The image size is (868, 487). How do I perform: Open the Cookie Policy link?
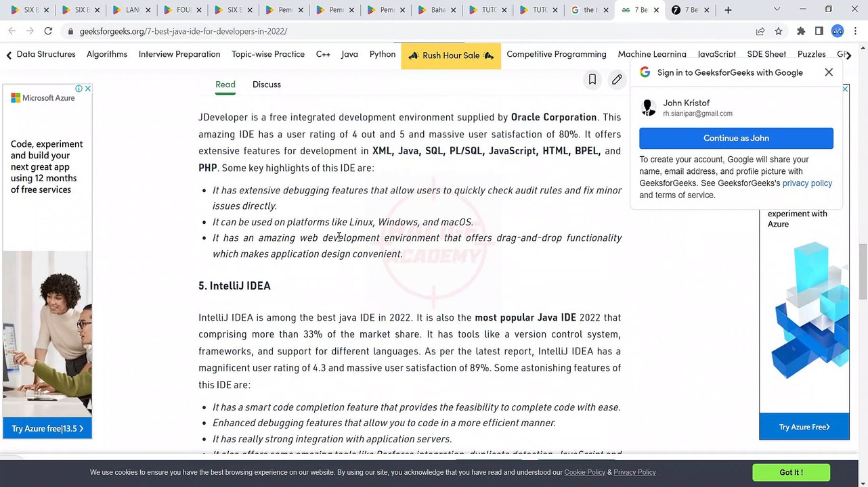585,472
